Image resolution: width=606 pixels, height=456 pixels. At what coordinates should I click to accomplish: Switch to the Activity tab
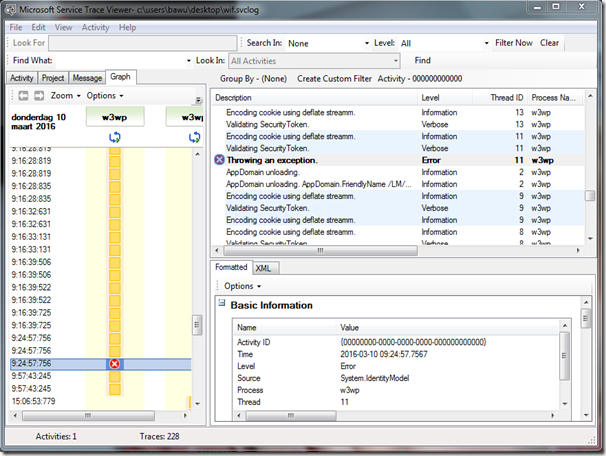pos(22,78)
